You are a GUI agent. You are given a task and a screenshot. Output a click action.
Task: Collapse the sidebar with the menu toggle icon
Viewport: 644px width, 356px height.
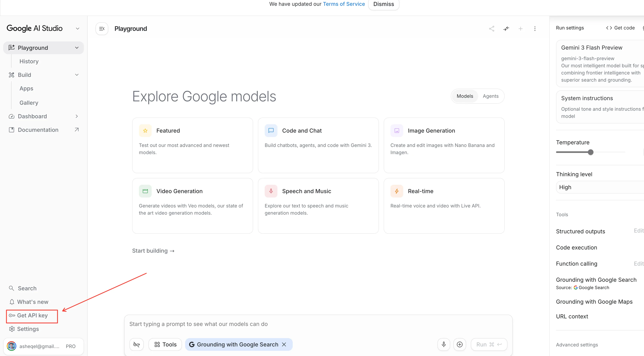(102, 29)
